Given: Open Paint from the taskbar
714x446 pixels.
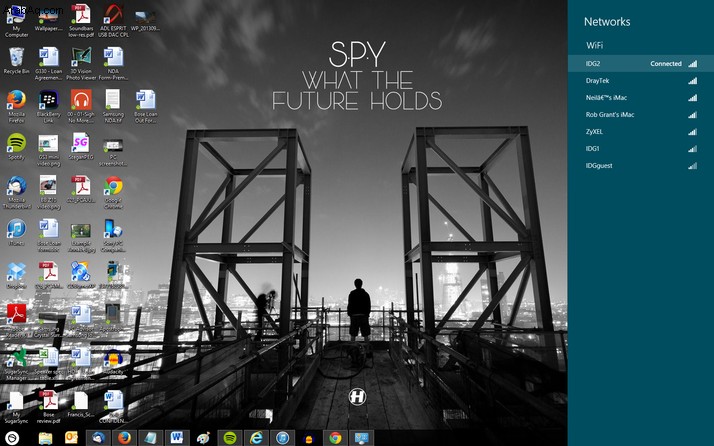Looking at the screenshot, I should click(203, 438).
